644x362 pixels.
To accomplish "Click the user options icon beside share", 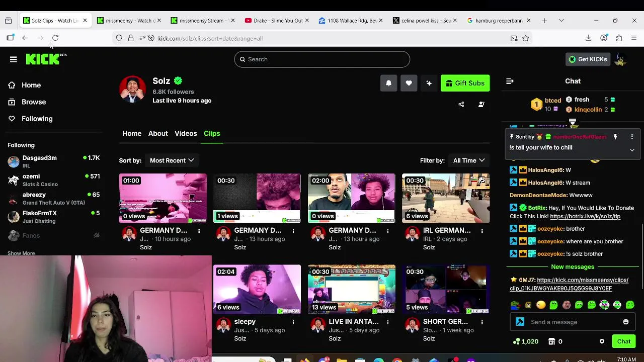I will (481, 104).
